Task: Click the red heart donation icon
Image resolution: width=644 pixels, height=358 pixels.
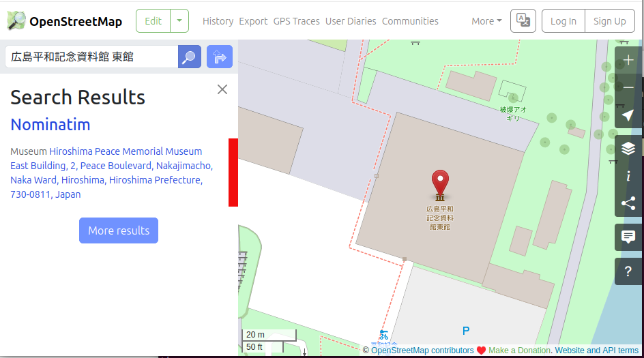Action: [x=481, y=350]
